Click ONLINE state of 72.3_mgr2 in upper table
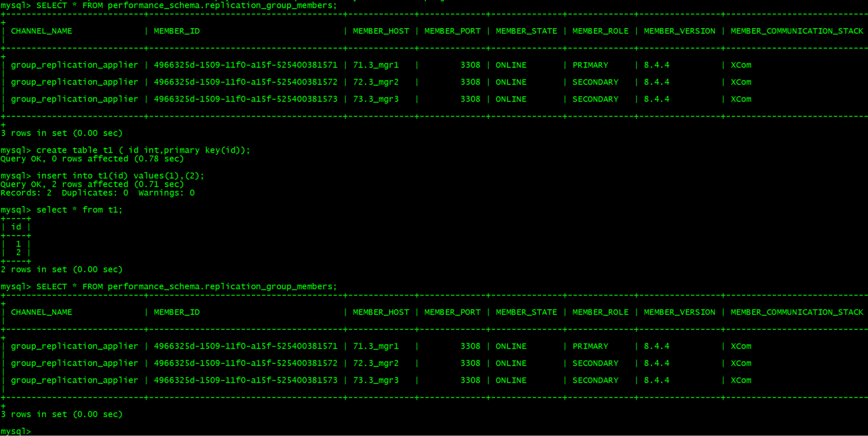Image resolution: width=868 pixels, height=436 pixels. [x=511, y=82]
